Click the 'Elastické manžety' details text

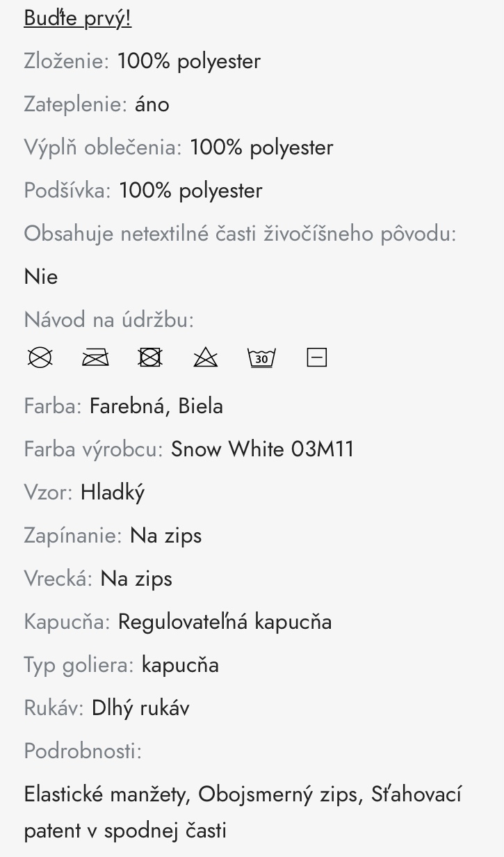107,794
